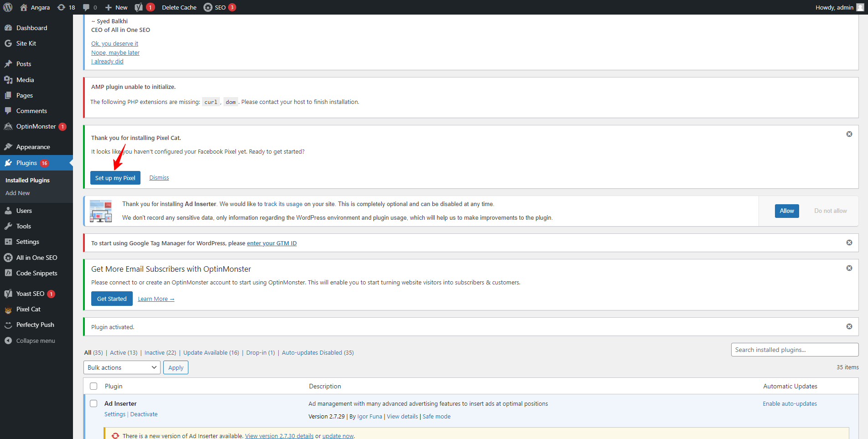Screen dimensions: 868x439
Task: Open Installed Plugins submenu item
Action: point(27,180)
